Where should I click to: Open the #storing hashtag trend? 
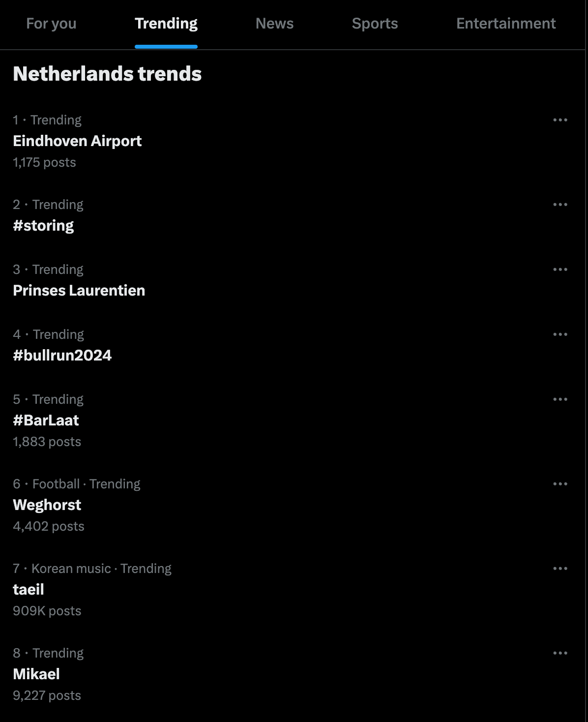pos(43,225)
